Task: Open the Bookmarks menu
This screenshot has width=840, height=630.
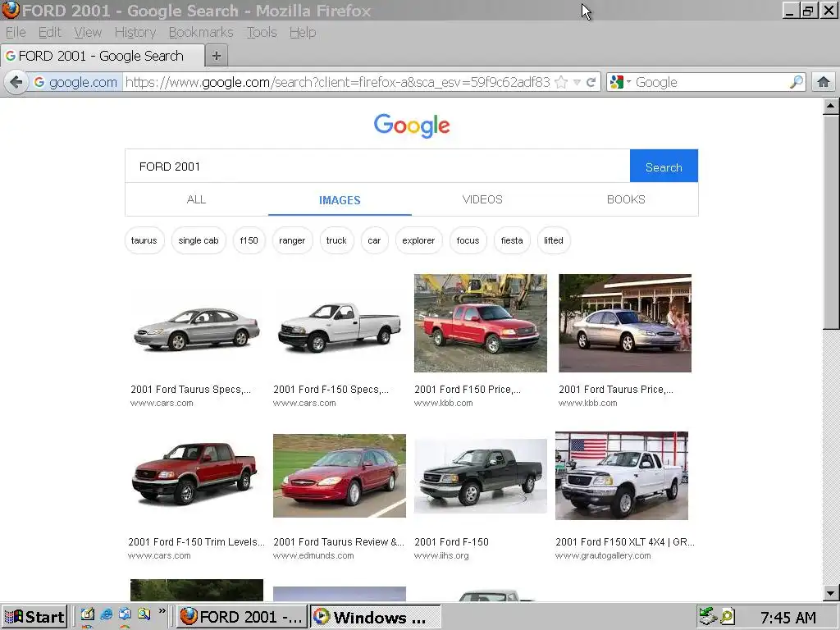Action: (x=201, y=33)
